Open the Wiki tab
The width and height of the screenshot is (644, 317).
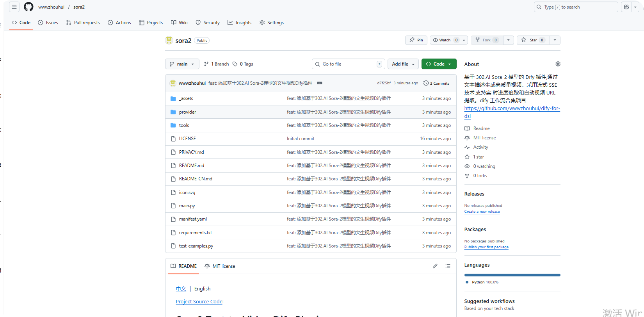[x=180, y=23]
